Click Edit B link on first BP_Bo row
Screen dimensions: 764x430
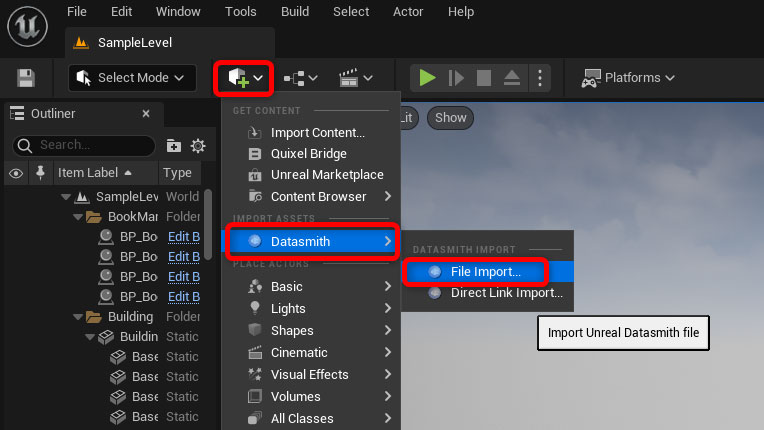tap(184, 237)
